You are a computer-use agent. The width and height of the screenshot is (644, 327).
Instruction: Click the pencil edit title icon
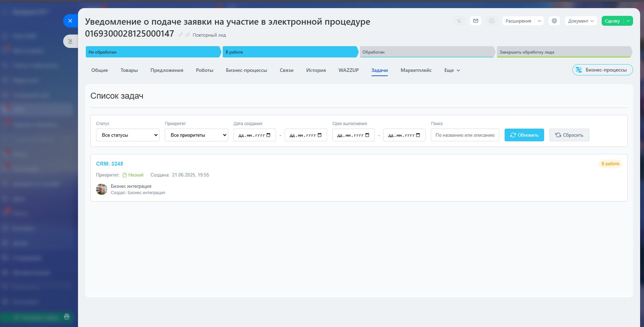click(x=181, y=35)
